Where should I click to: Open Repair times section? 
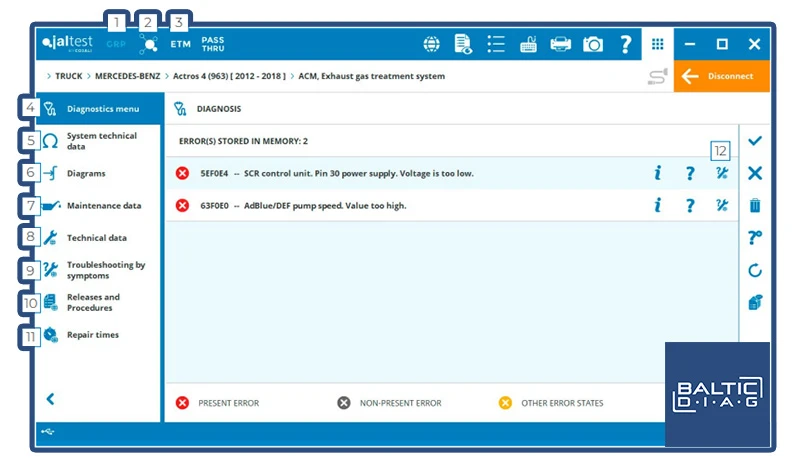pos(99,335)
